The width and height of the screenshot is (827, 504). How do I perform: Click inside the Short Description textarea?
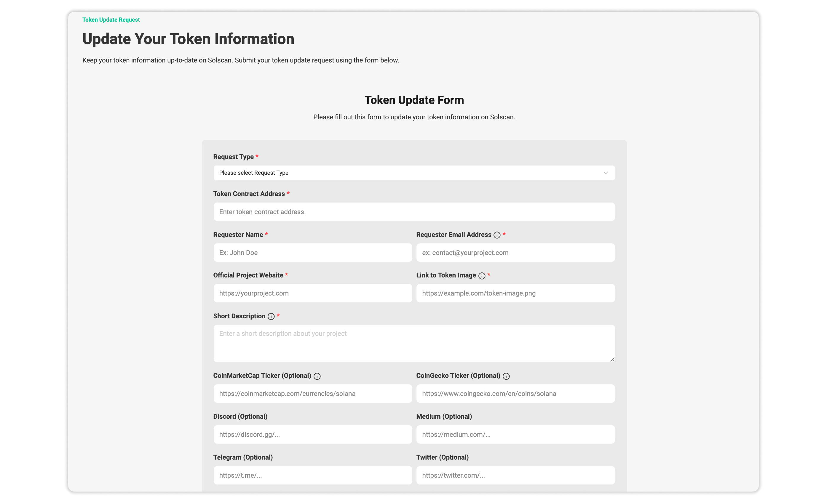point(413,344)
